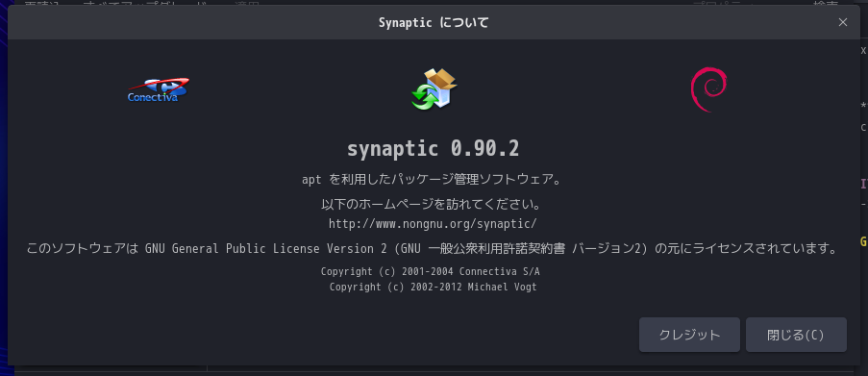Click the partially hidden すべてアップグレード toolbar item

click(147, 3)
